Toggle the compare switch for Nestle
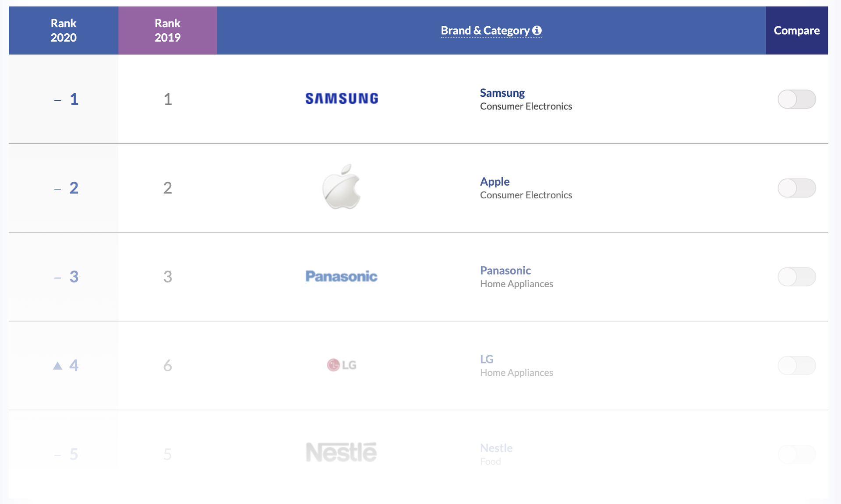This screenshot has width=841, height=504. pos(797,454)
